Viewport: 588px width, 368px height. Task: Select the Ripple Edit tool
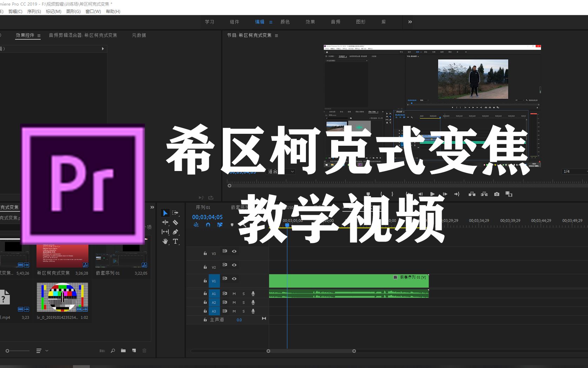pos(165,222)
